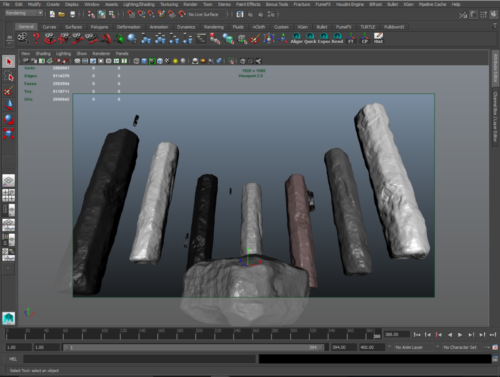Toggle the Snap to grids magnet
This screenshot has width=500, height=377.
point(131,14)
